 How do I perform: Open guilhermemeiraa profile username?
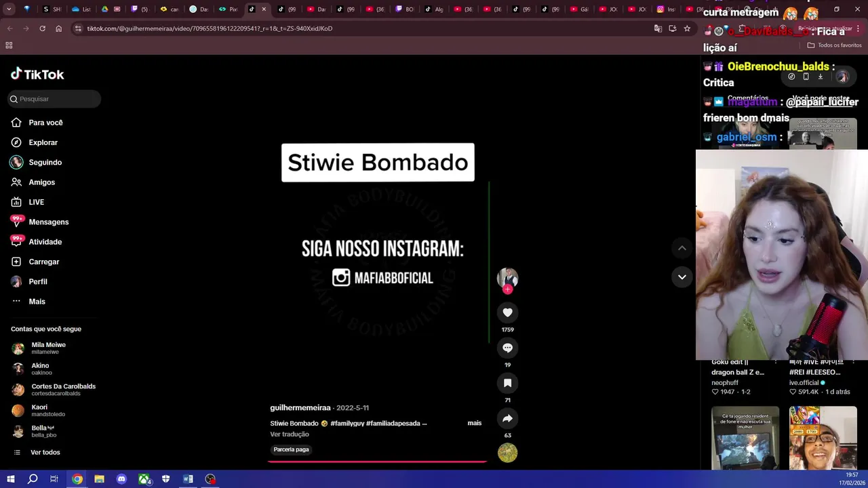pos(300,408)
